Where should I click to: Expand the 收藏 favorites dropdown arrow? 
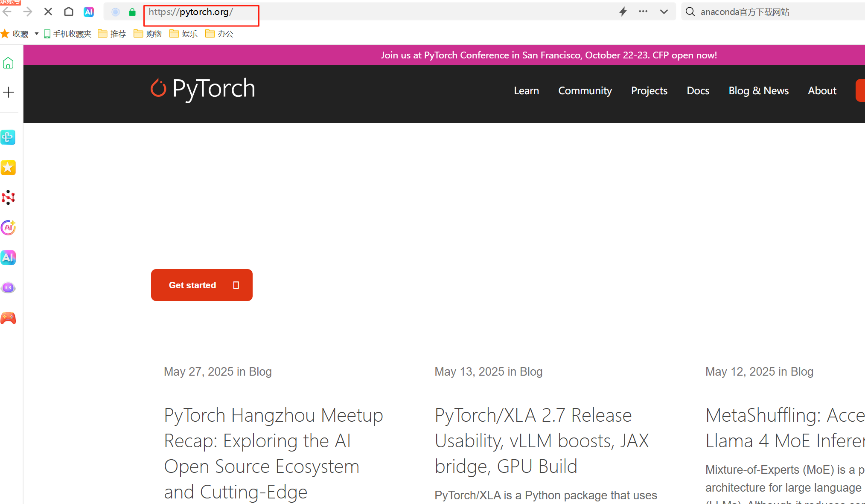(37, 34)
